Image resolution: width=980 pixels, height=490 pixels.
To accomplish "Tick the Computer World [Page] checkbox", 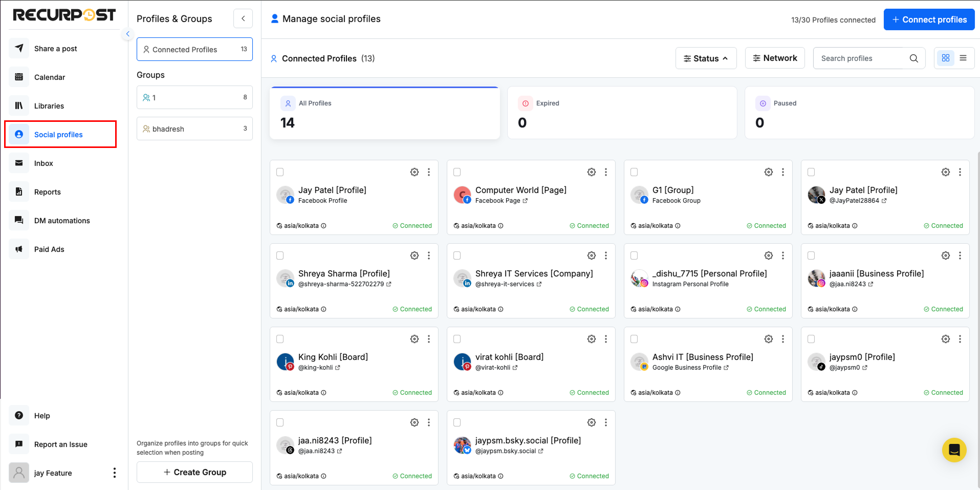I will [457, 172].
